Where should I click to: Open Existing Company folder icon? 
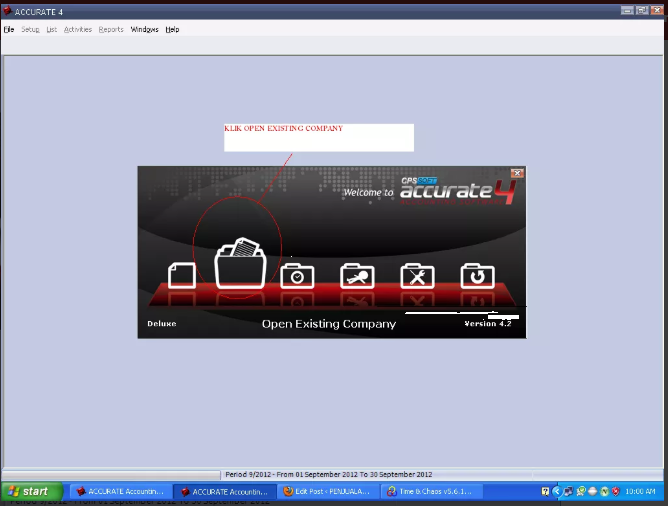pos(241,265)
